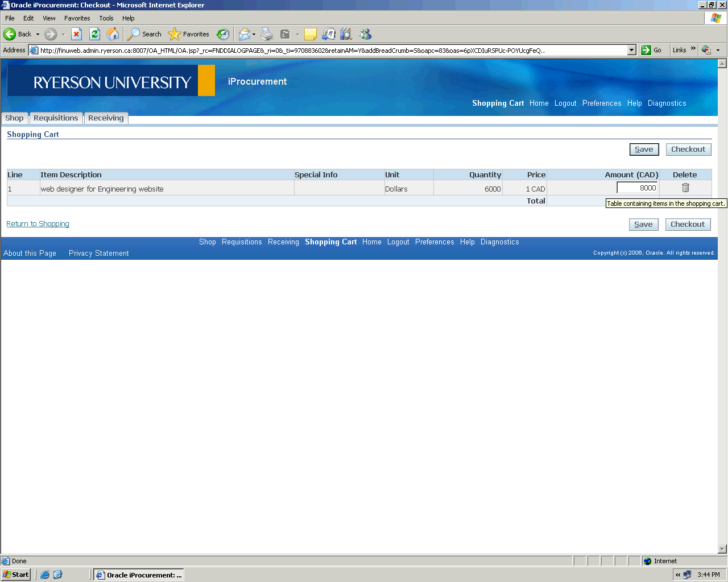This screenshot has width=728, height=582.
Task: Refresh the page with the Refresh icon
Action: point(95,34)
